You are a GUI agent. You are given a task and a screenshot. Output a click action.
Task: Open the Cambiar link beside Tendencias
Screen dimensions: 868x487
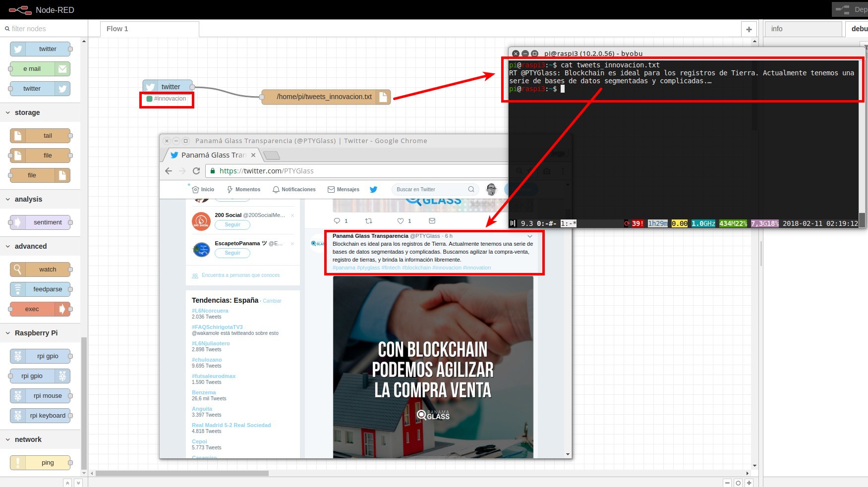[272, 301]
